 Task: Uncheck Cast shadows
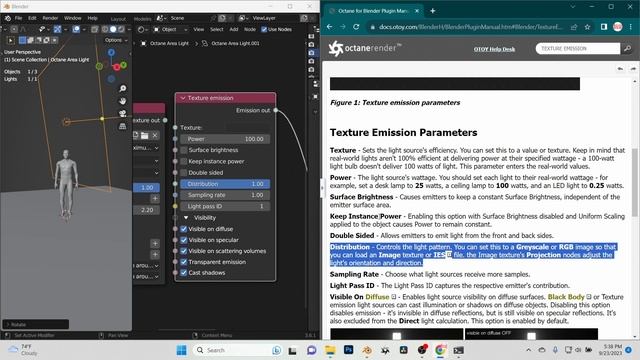click(x=184, y=273)
